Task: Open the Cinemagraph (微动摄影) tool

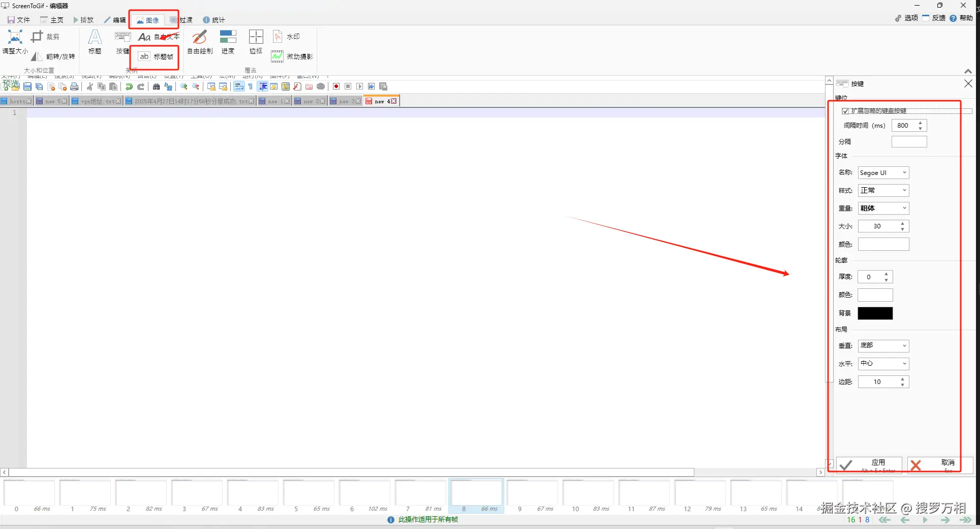Action: [x=292, y=56]
